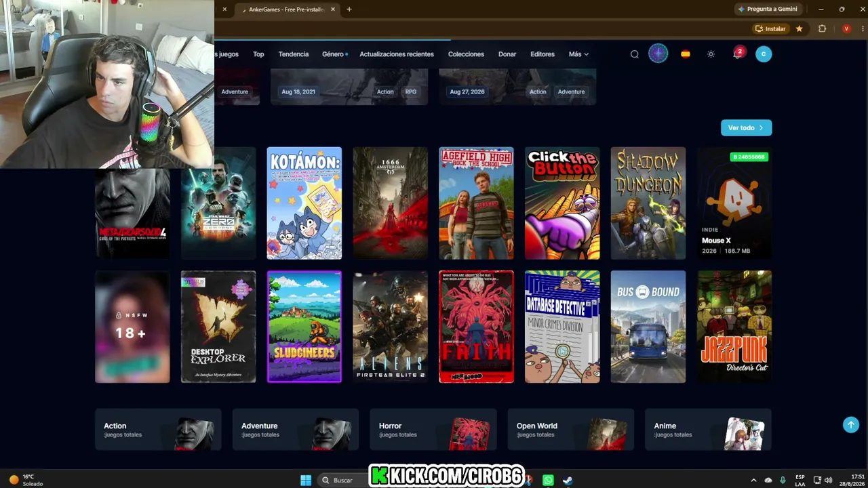Open WhatsApp from the taskbar
Viewport: 868px width, 488px height.
click(x=548, y=481)
